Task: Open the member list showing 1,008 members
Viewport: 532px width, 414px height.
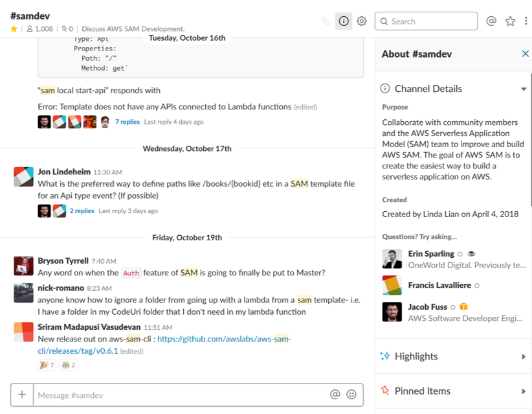Action: pyautogui.click(x=39, y=29)
